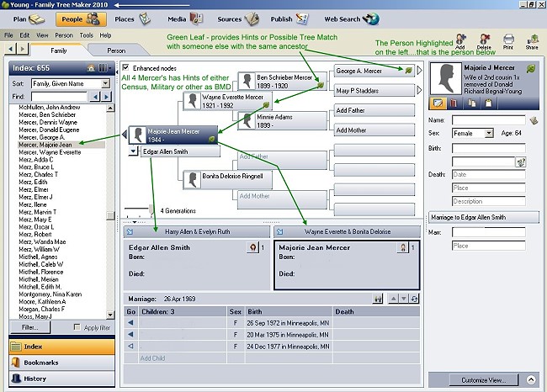Open the Web Search workspace

coord(351,19)
